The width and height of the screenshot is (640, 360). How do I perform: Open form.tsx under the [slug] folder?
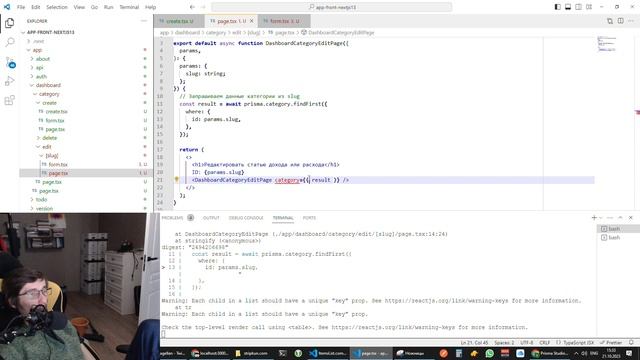[58, 164]
